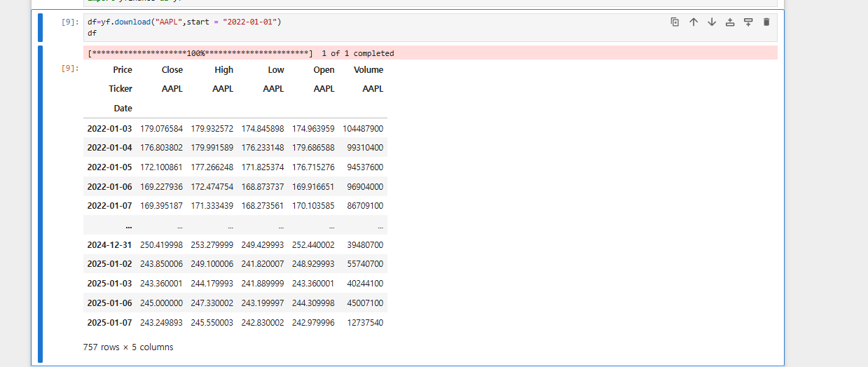Click the Date index label
The width and height of the screenshot is (868, 367).
tap(123, 109)
